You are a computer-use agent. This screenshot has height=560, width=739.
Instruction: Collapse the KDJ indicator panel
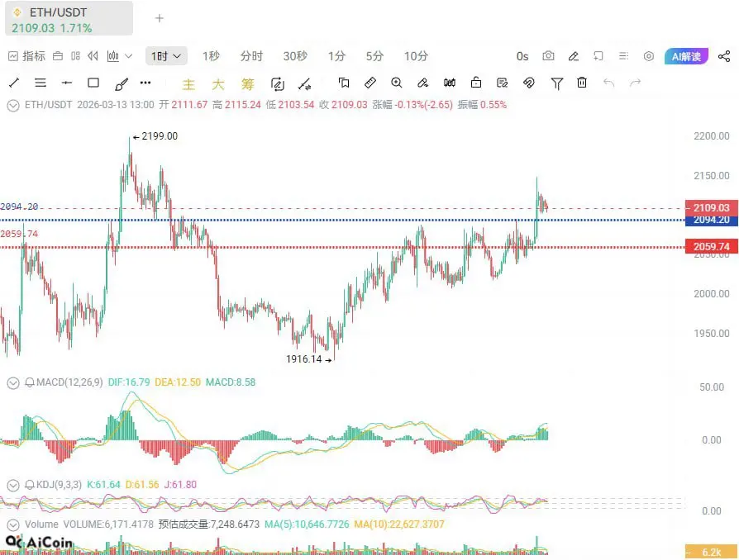tap(13, 485)
